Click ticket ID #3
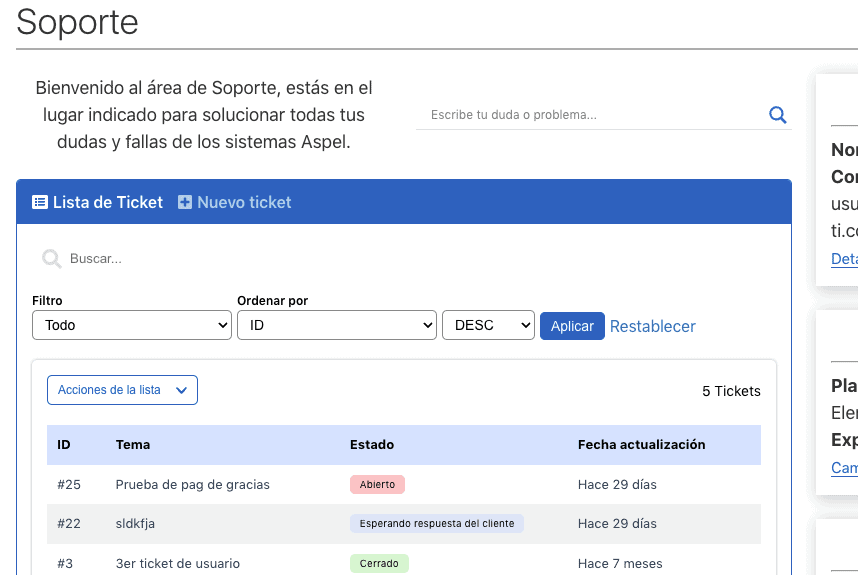The height and width of the screenshot is (575, 858). [x=65, y=564]
